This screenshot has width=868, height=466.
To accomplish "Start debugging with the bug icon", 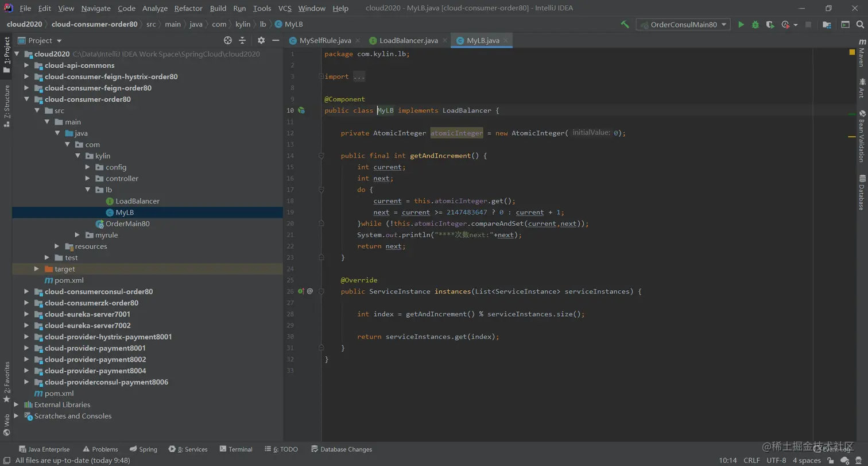I will [x=755, y=25].
